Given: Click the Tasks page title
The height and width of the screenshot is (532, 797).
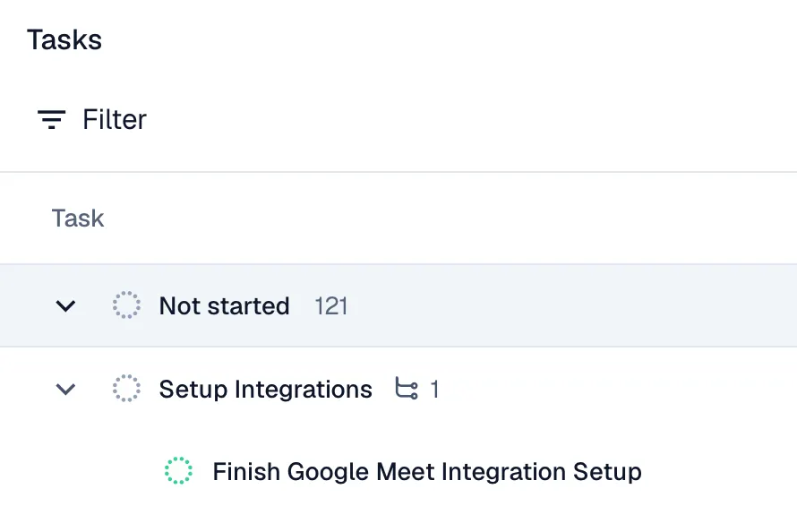Looking at the screenshot, I should click(x=64, y=40).
